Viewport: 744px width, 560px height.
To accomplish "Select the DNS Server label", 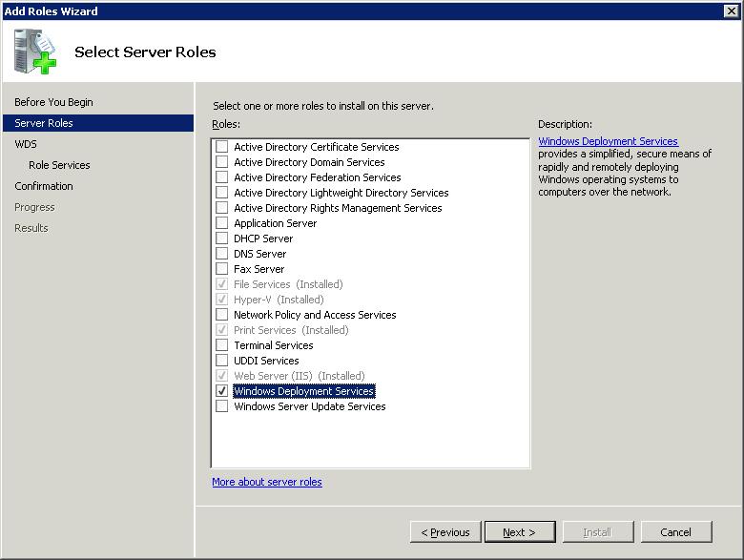I will tap(260, 254).
